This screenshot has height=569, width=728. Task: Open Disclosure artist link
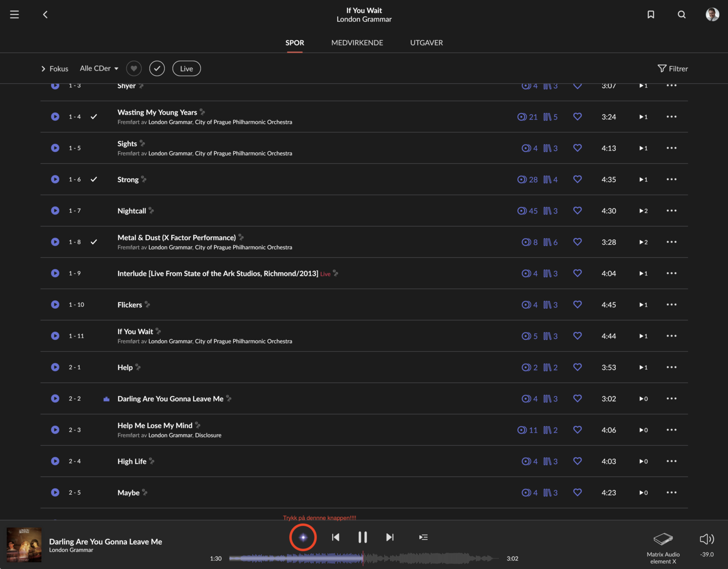point(208,436)
